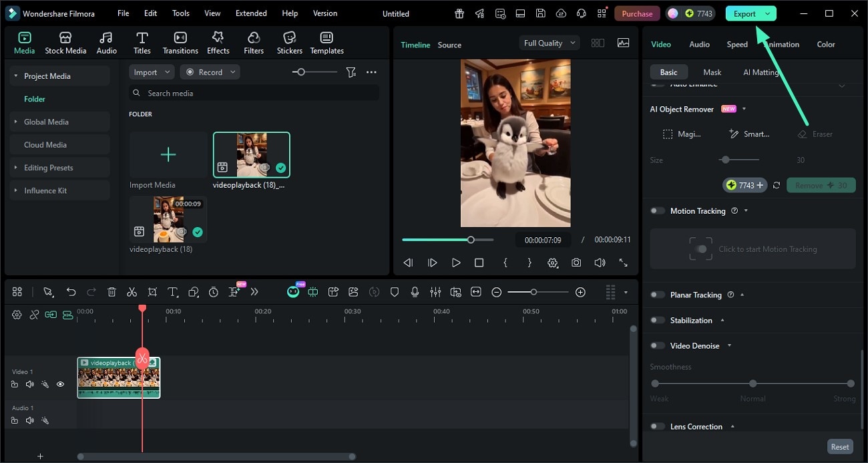This screenshot has width=868, height=463.
Task: Enable Video Denoise
Action: pyautogui.click(x=656, y=345)
